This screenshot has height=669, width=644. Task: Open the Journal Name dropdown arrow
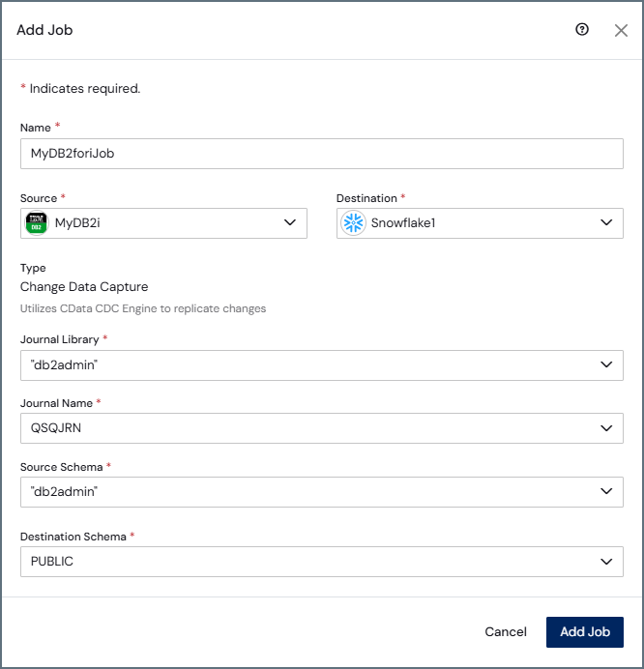[606, 428]
